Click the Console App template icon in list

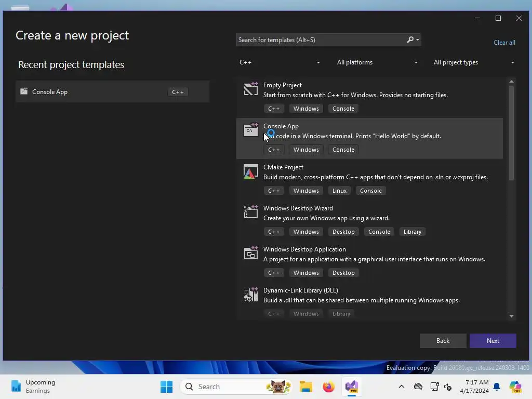pyautogui.click(x=251, y=130)
